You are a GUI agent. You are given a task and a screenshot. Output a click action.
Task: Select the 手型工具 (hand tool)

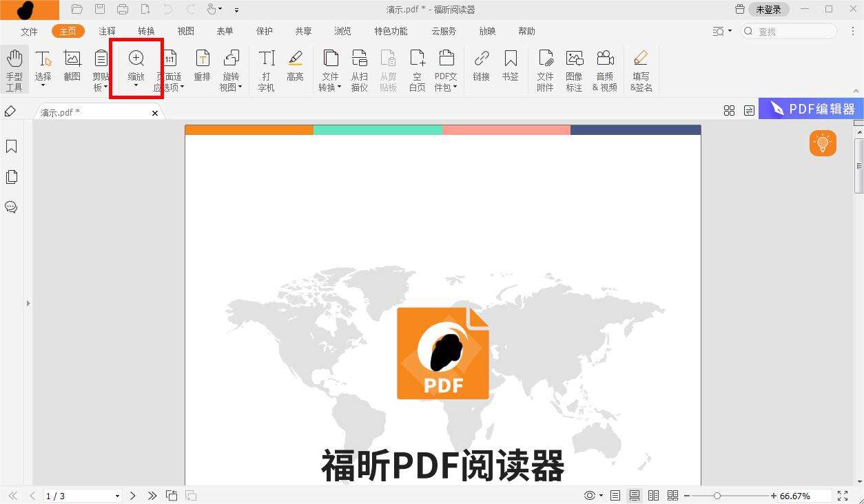(x=14, y=69)
